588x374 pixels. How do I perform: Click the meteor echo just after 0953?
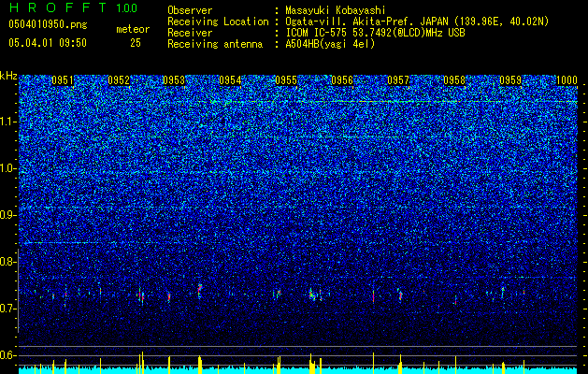pos(199,291)
